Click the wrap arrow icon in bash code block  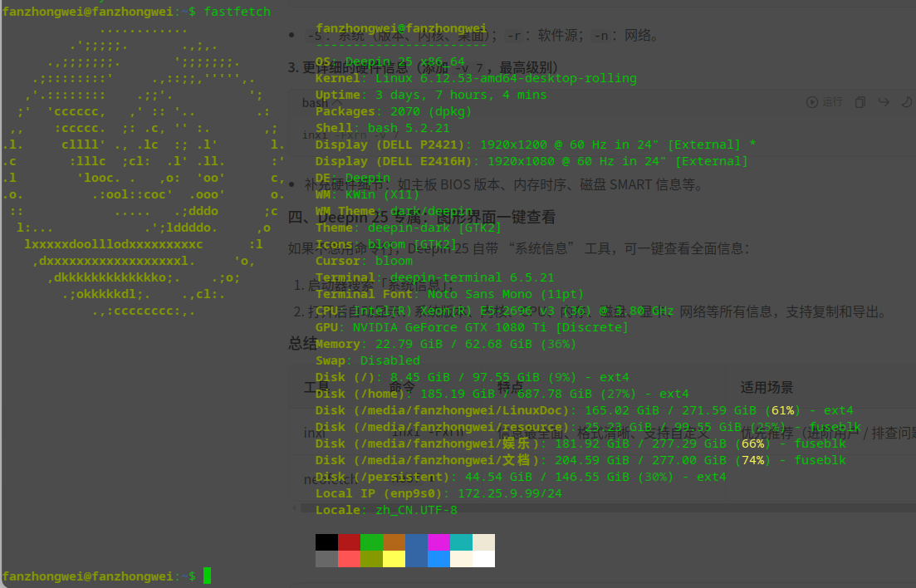[884, 102]
